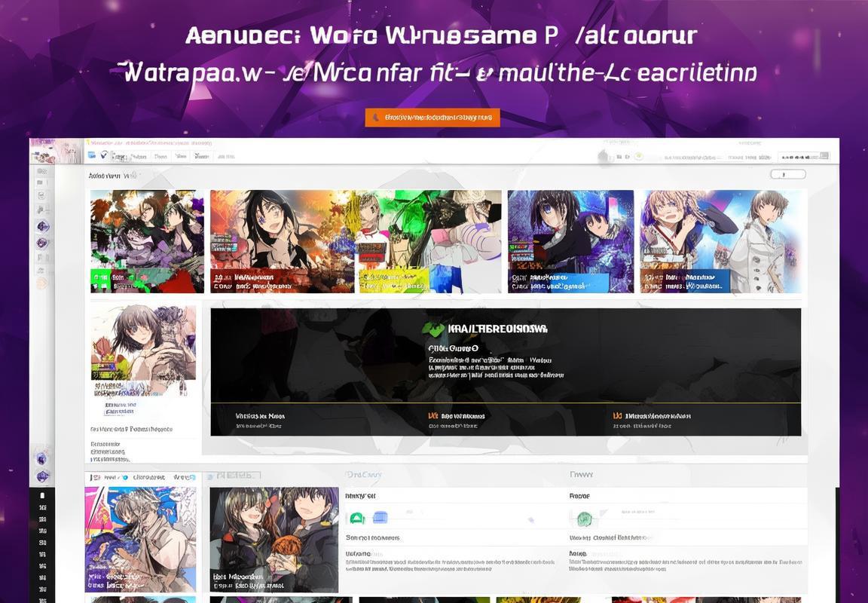Open the banner with the figure in a white coat
This screenshot has height=603, width=868.
(721, 241)
